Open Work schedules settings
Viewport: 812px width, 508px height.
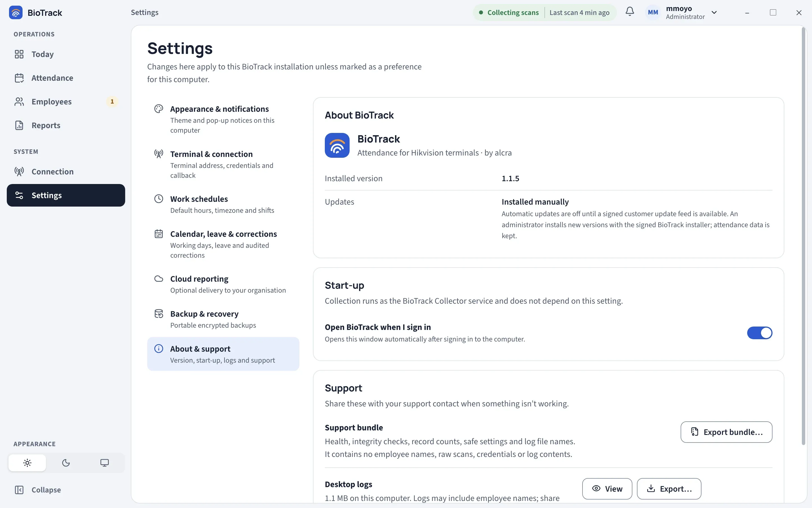223,204
